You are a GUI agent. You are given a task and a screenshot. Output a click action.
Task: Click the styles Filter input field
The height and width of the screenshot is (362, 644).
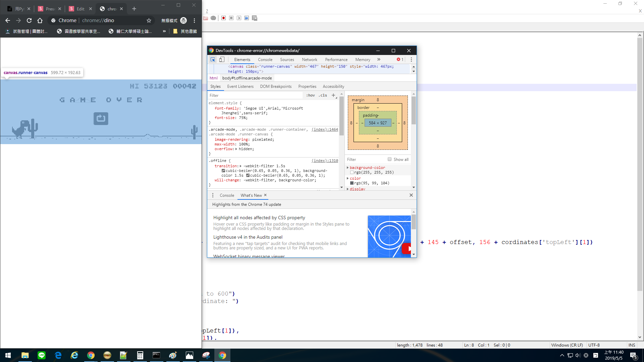(255, 96)
